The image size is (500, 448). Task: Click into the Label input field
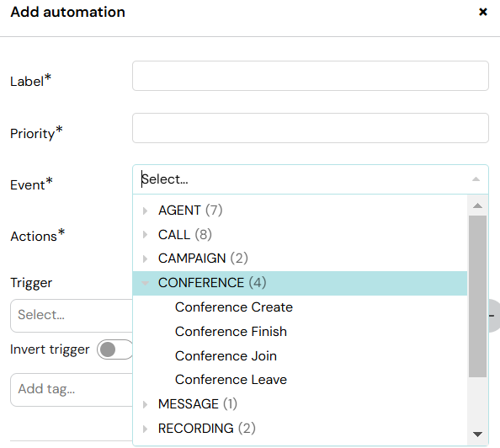311,76
